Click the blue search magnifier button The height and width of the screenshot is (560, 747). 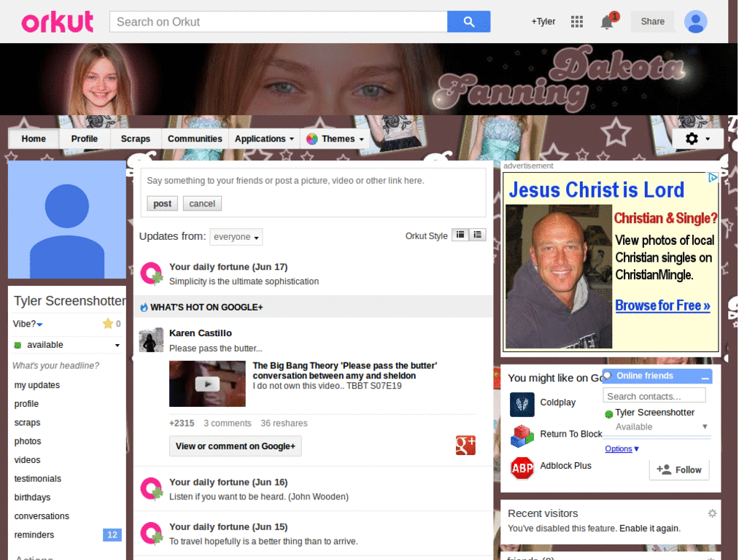[x=469, y=22]
